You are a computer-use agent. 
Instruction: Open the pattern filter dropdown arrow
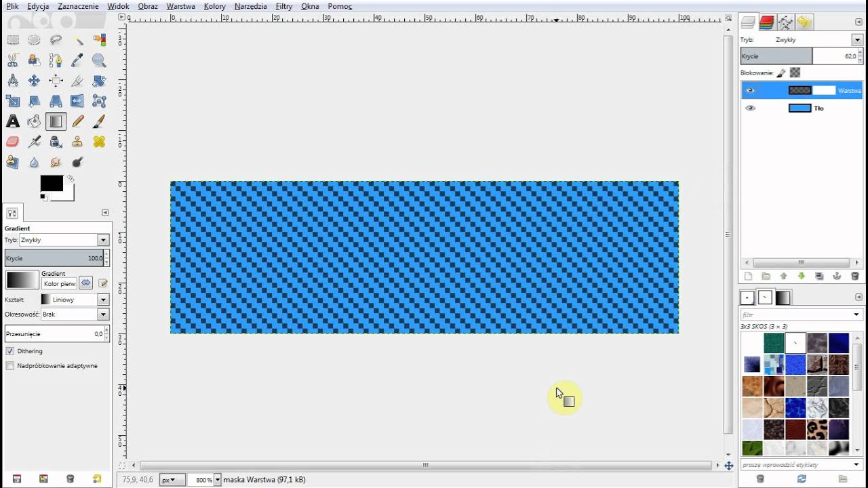click(x=856, y=315)
